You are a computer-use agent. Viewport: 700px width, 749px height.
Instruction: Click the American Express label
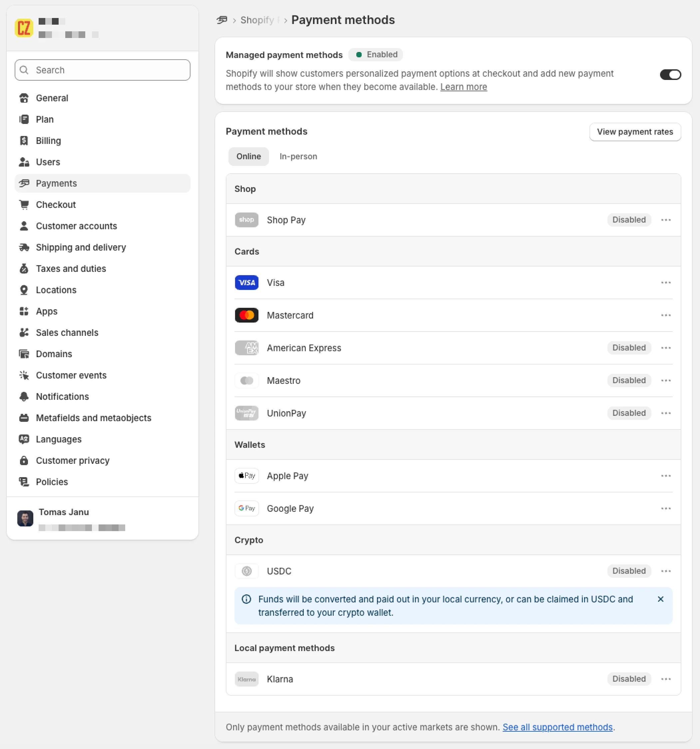(x=304, y=348)
